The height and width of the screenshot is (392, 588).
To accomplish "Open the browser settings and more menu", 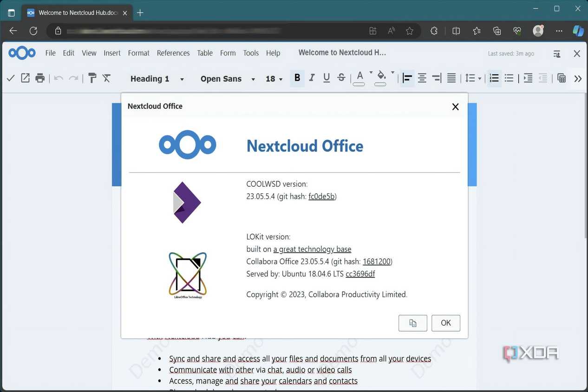I will tap(559, 31).
